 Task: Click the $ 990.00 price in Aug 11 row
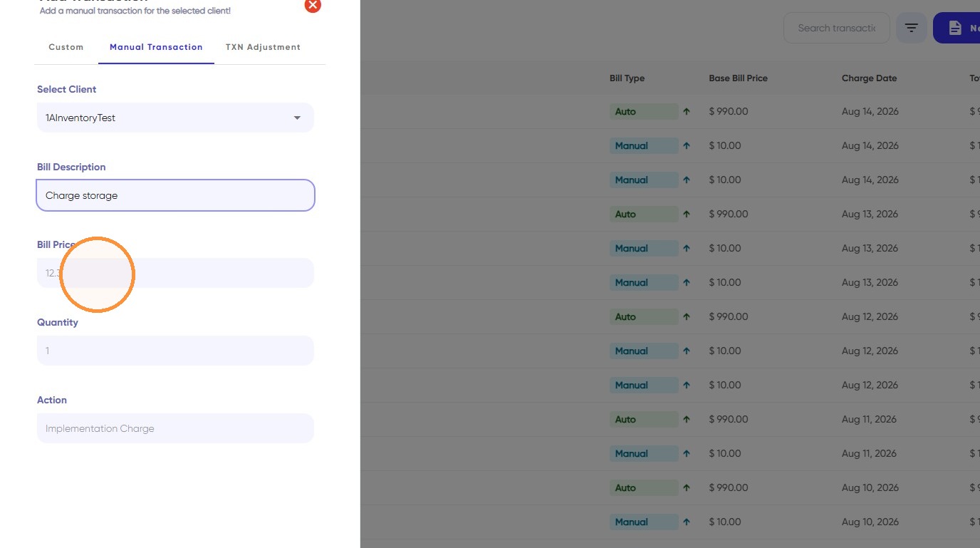pyautogui.click(x=729, y=419)
